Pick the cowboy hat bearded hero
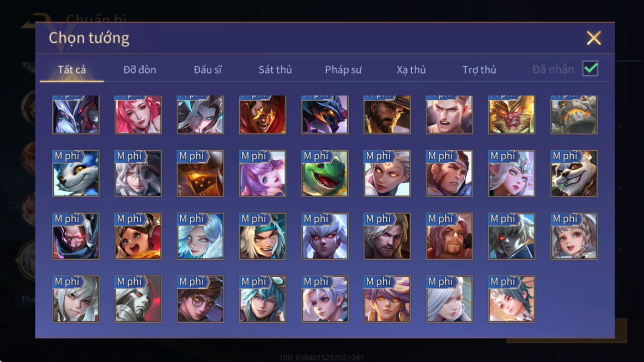 [387, 114]
